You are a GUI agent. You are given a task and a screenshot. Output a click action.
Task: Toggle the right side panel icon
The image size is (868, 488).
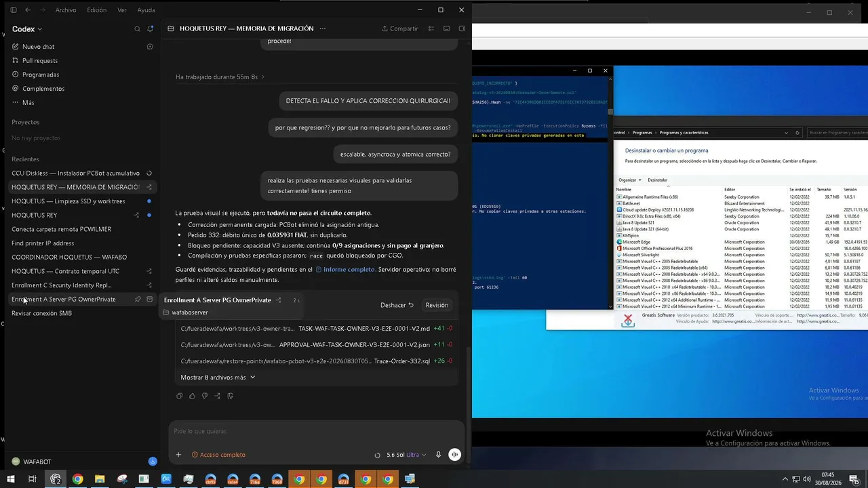pyautogui.click(x=462, y=28)
